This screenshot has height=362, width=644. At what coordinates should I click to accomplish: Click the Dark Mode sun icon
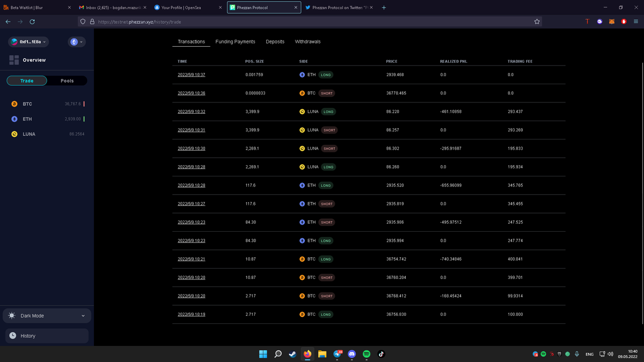pos(12,316)
